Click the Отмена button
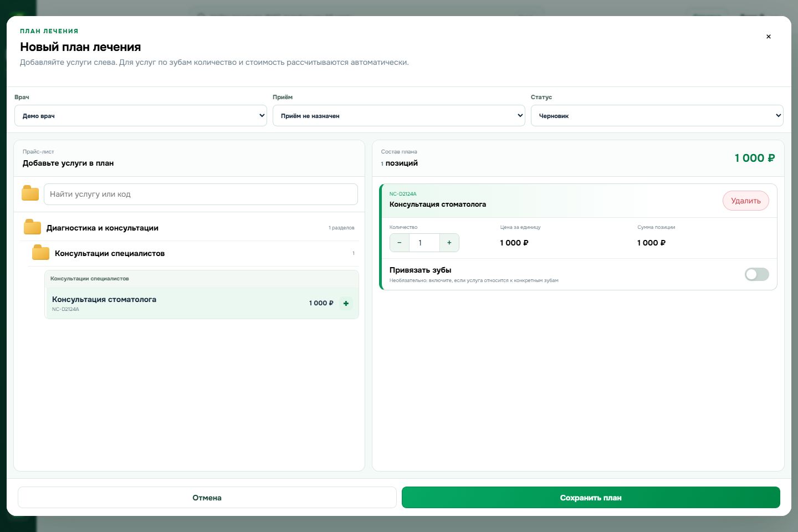The width and height of the screenshot is (798, 532). click(207, 498)
